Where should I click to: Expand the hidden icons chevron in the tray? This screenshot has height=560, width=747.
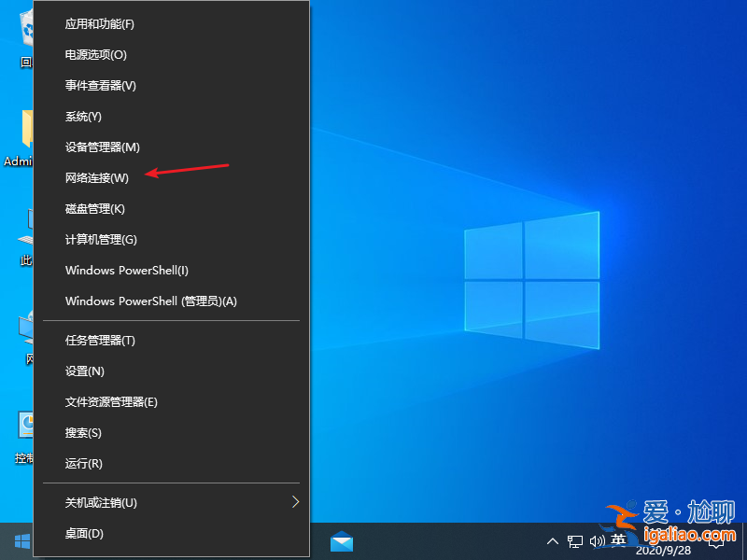[x=553, y=540]
